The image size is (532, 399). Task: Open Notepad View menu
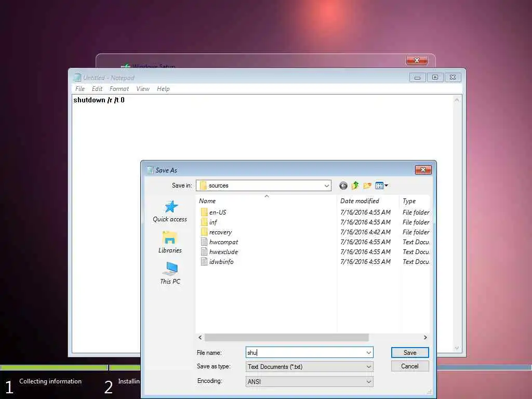(x=143, y=89)
